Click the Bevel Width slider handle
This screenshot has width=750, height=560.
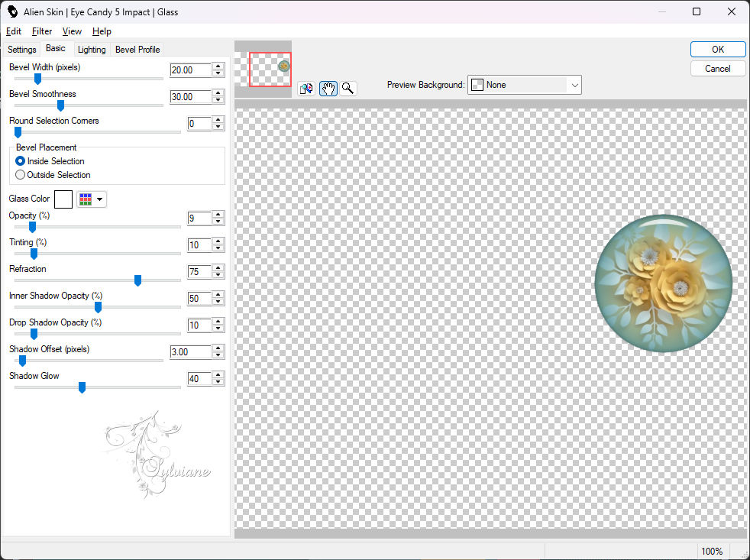tap(37, 79)
